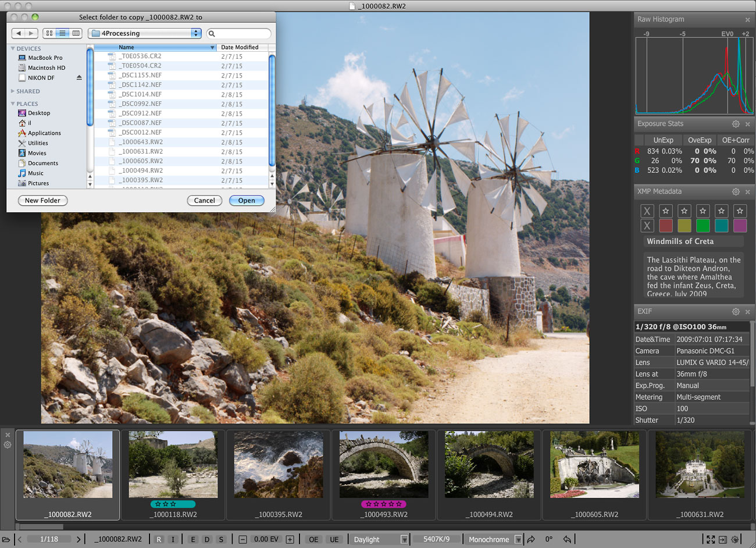Select Documents in Places sidebar

click(x=43, y=163)
